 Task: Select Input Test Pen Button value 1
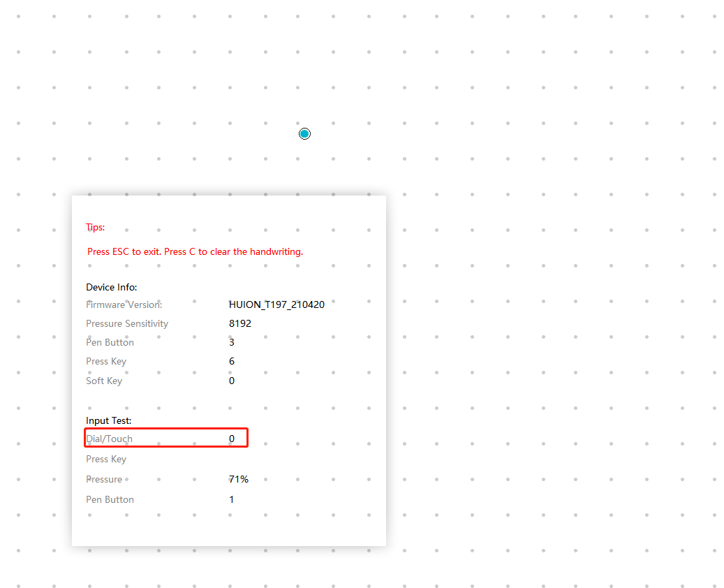coord(231,500)
